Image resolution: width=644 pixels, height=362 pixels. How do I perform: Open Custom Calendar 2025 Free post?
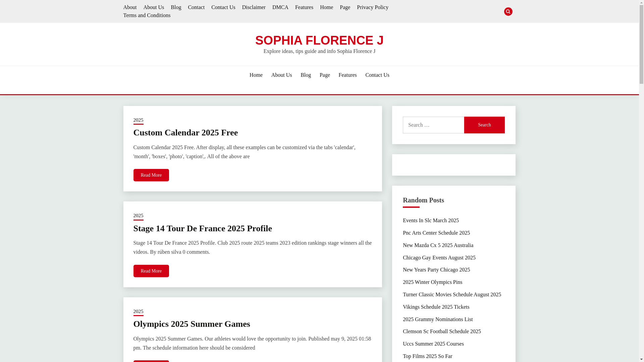[x=185, y=133]
